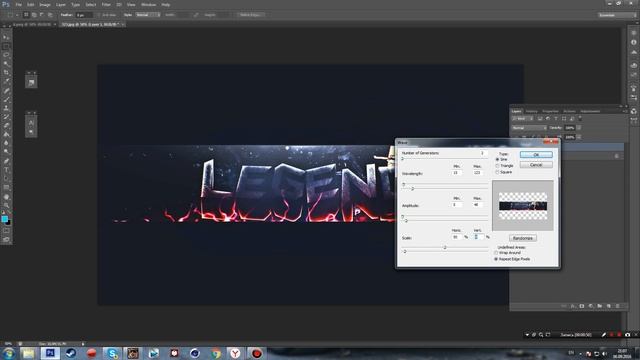
Task: Open the Window menu
Action: pos(148,4)
